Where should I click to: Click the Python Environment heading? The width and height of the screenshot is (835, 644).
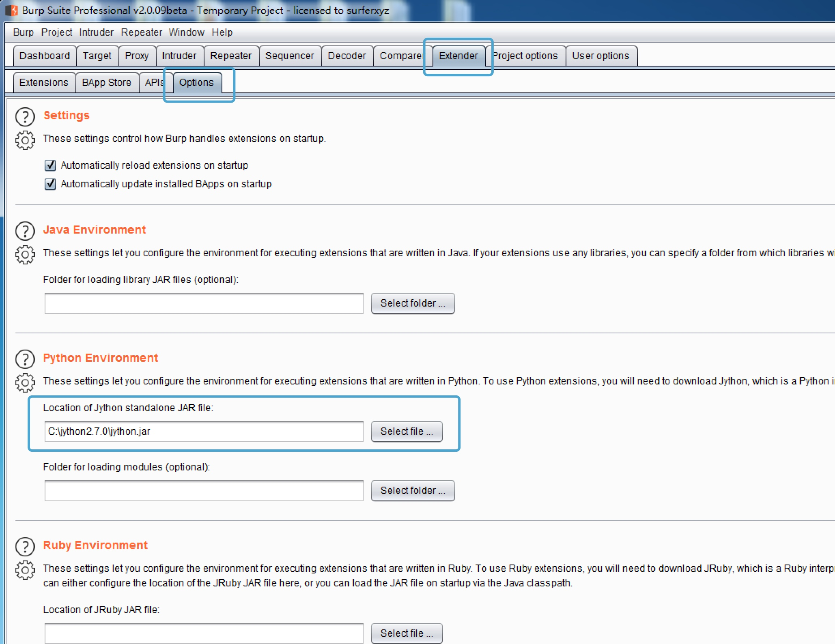101,358
